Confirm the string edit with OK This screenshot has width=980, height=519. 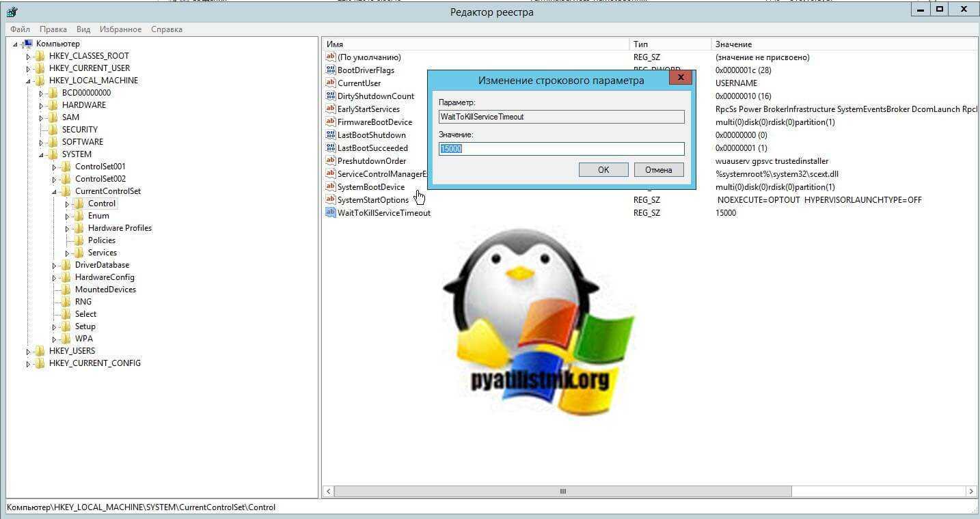point(603,170)
